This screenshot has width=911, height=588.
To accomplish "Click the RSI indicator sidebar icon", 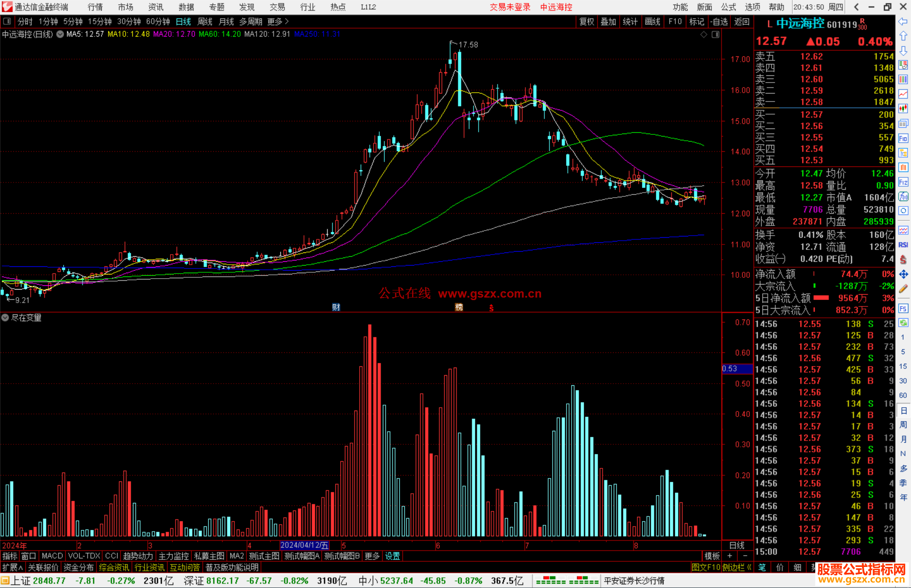I will (903, 245).
